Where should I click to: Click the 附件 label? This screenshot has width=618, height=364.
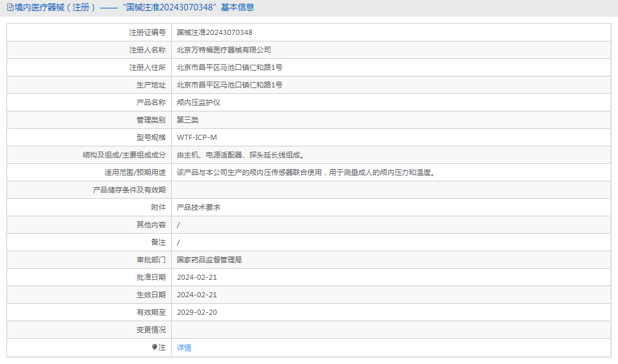159,207
